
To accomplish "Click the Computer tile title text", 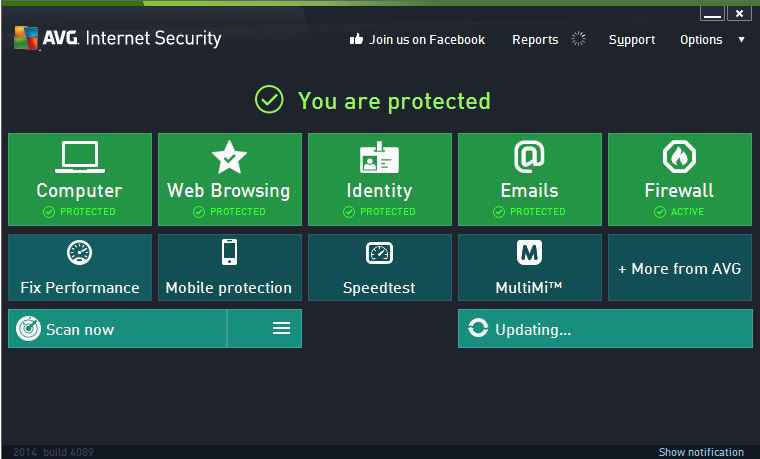I will click(79, 190).
